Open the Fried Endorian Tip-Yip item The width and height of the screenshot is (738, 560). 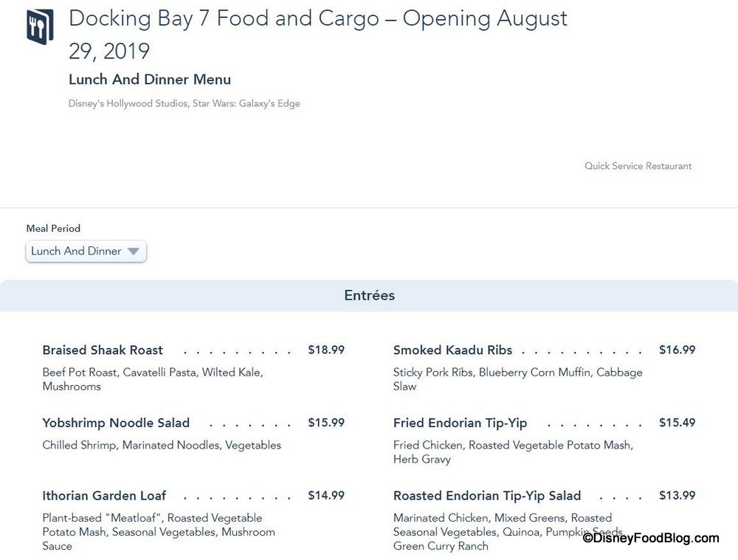(x=460, y=423)
